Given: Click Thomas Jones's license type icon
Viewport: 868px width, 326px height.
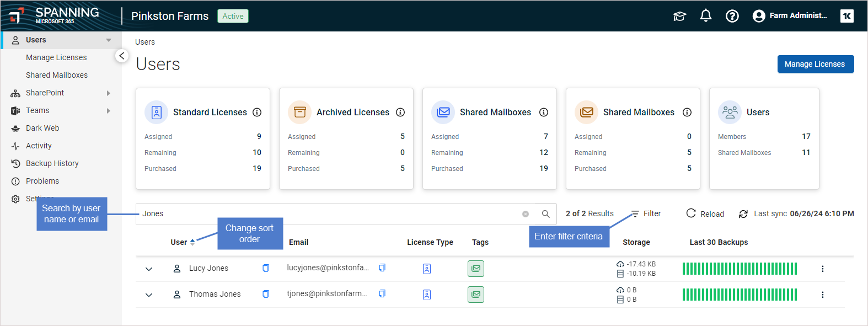Looking at the screenshot, I should click(x=426, y=295).
